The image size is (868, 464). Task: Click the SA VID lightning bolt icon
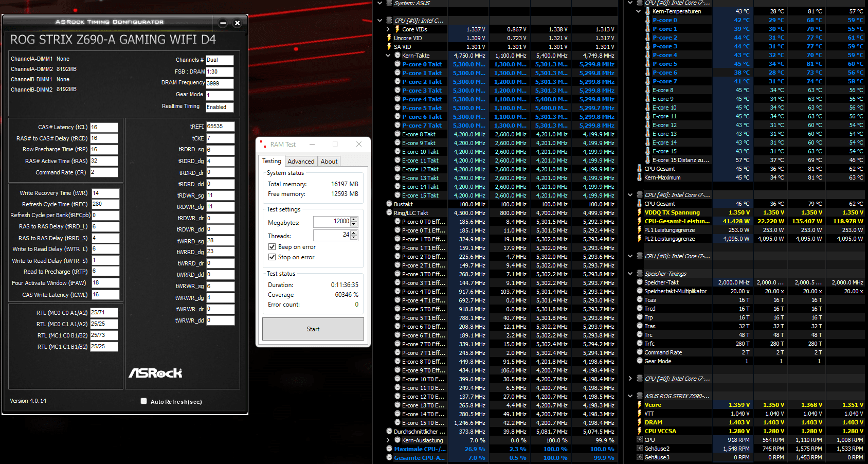pyautogui.click(x=389, y=47)
